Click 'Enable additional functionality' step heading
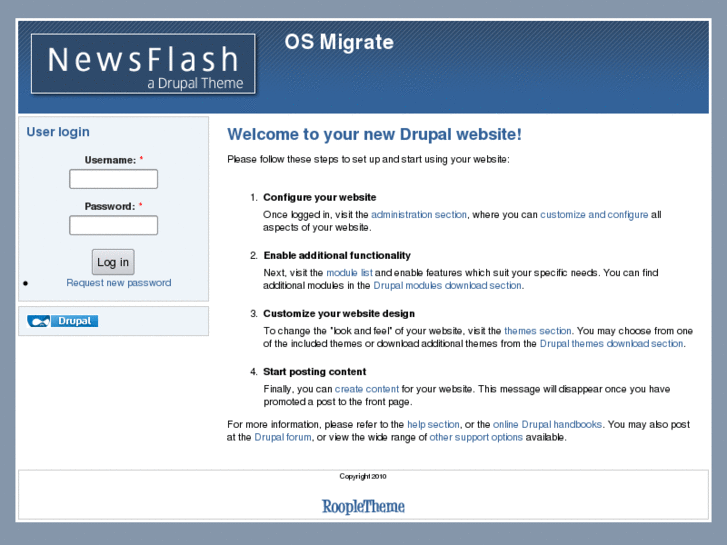Screen dimensions: 727x545 (x=337, y=256)
